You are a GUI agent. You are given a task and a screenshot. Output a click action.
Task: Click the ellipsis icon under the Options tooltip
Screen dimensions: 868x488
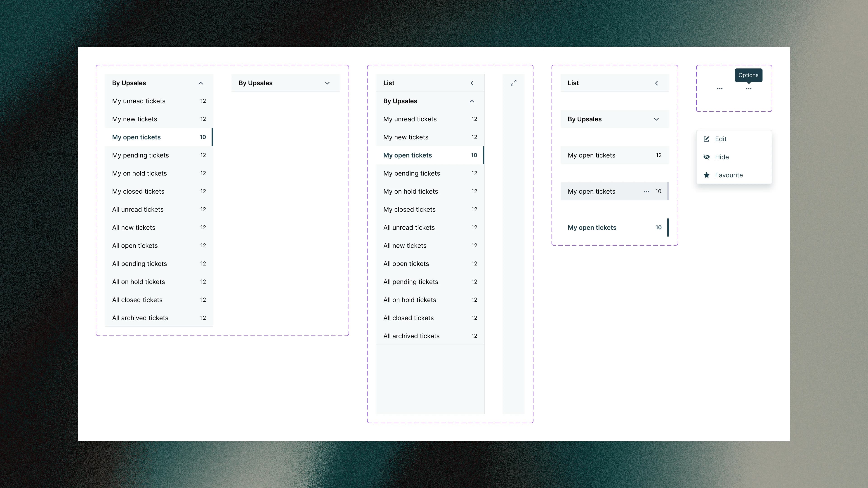click(x=749, y=89)
